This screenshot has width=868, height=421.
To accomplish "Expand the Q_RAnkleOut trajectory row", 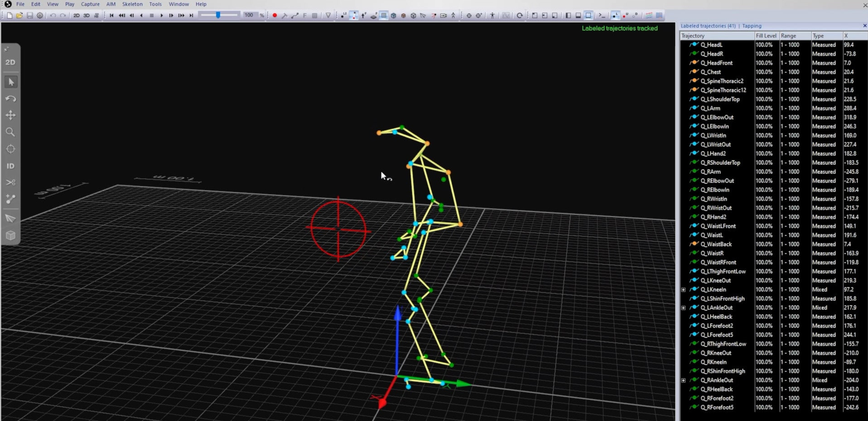I will 684,380.
